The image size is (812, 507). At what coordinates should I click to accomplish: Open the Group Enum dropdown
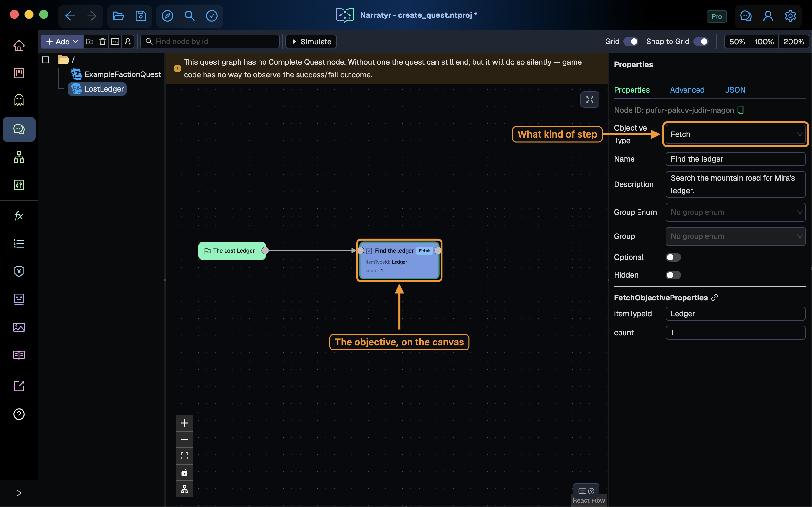[x=735, y=212]
